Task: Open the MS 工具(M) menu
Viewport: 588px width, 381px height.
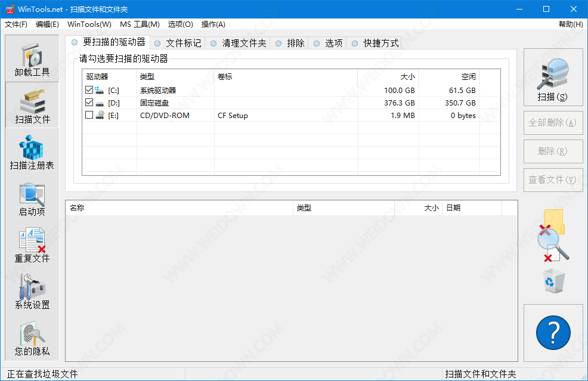Action: coord(140,24)
